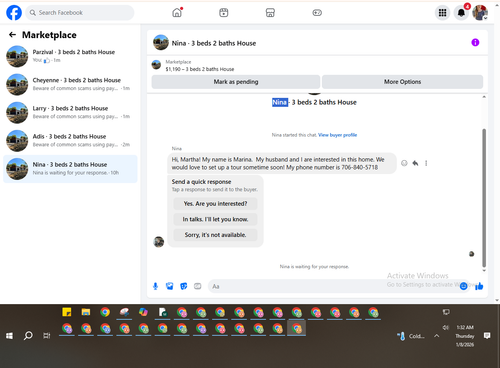
Task: Open the Cheyenne conversation
Action: [x=70, y=84]
